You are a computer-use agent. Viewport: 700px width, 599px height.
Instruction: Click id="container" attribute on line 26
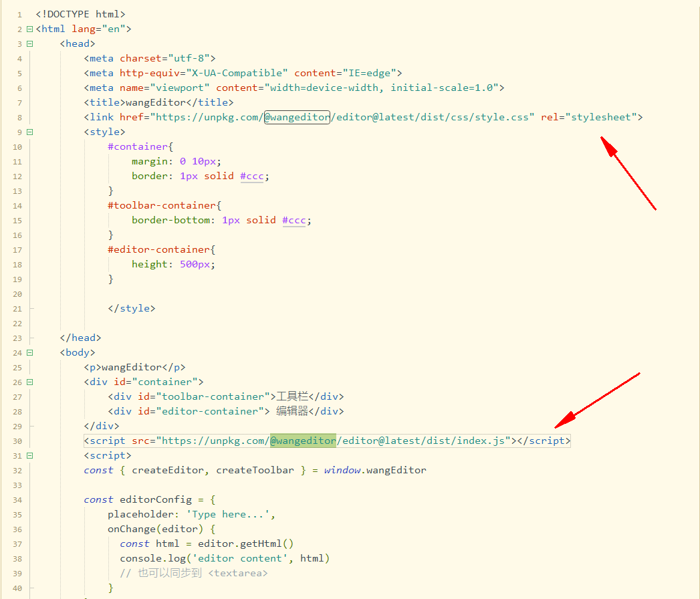coord(156,382)
